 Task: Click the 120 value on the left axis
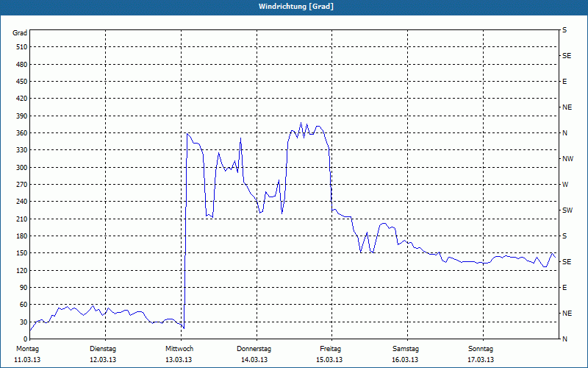(22, 270)
